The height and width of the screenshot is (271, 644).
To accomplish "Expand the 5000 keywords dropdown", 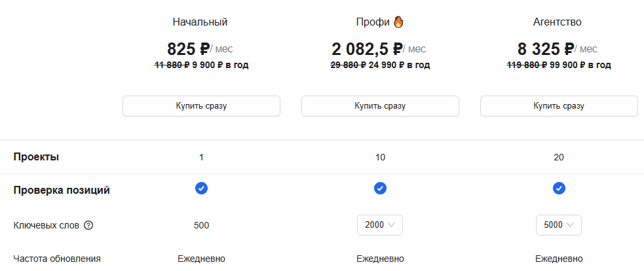I will coord(559,225).
